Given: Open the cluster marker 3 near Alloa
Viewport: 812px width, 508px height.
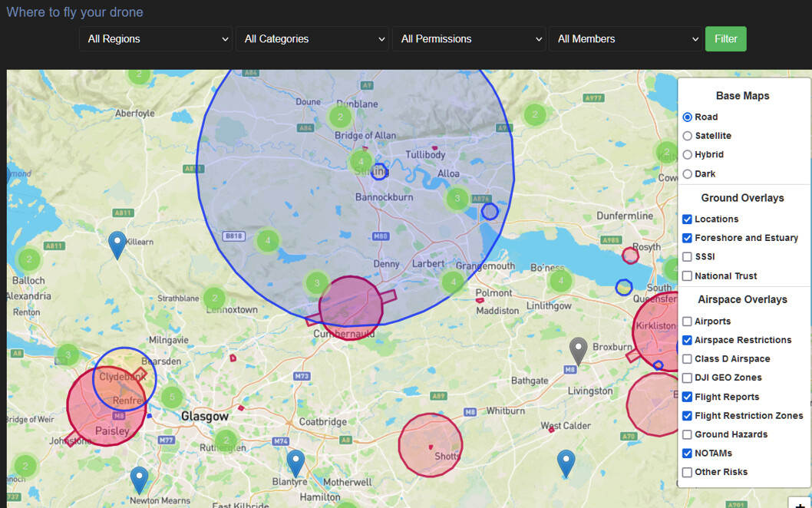Looking at the screenshot, I should (457, 198).
